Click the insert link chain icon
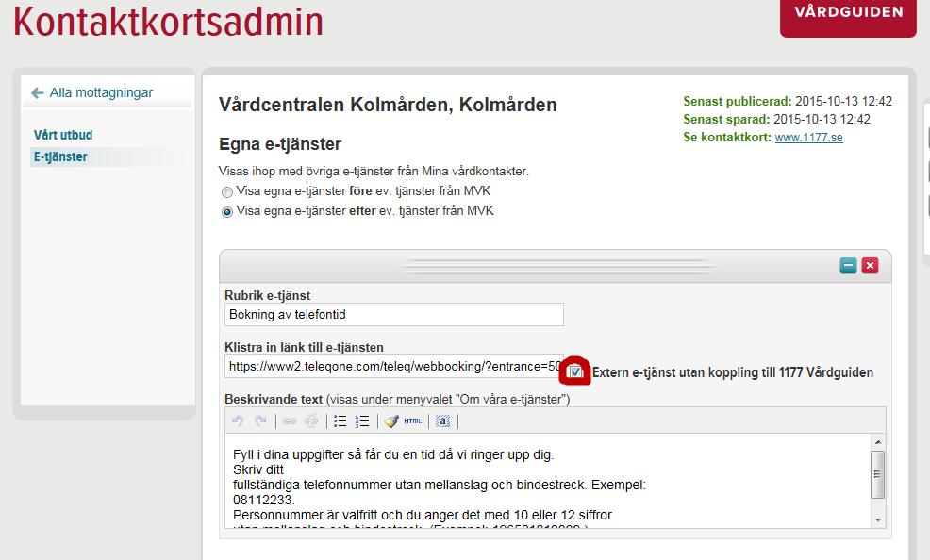 [290, 420]
